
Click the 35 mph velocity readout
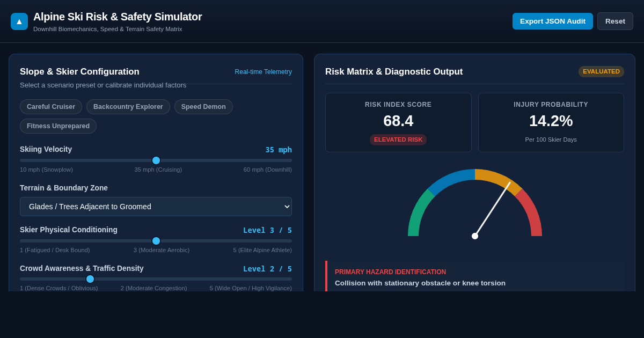tap(279, 150)
